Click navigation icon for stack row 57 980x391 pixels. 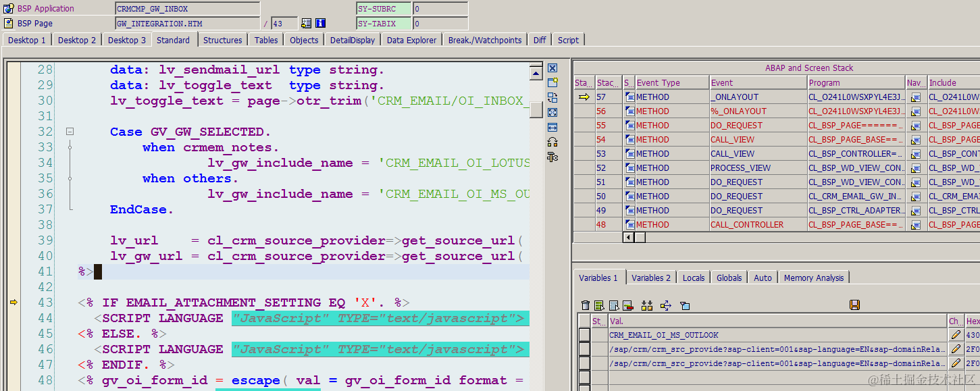(916, 97)
